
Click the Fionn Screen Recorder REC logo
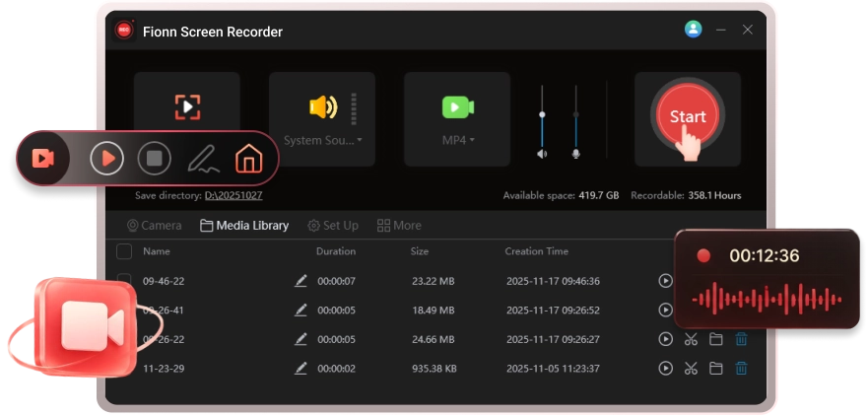[x=124, y=31]
